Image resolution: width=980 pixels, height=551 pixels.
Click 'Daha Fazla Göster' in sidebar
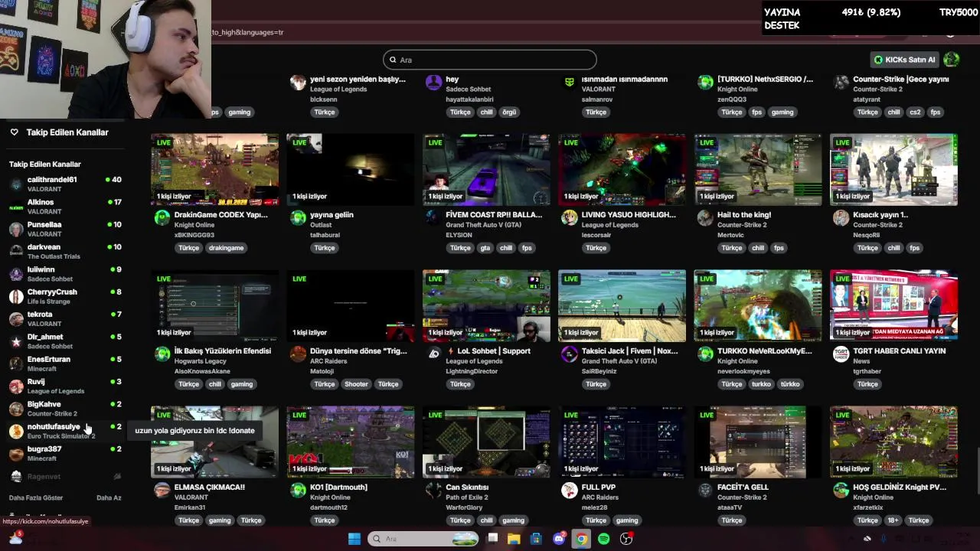tap(36, 498)
